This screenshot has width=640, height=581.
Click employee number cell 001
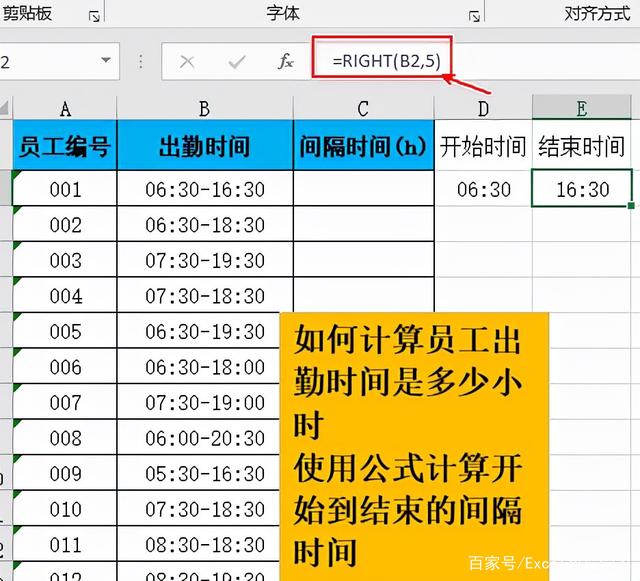tap(65, 189)
